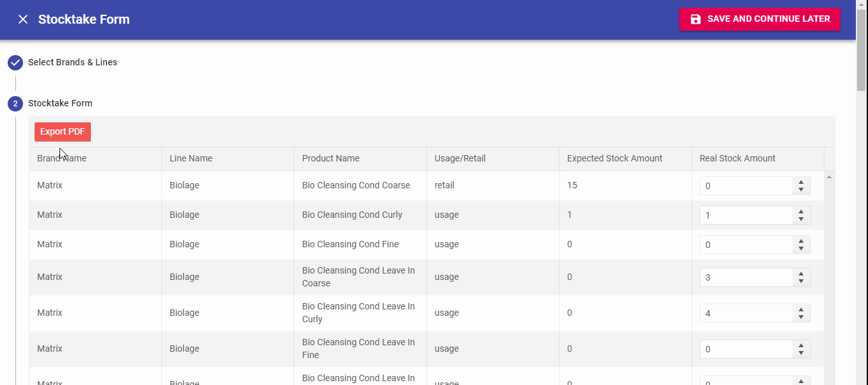This screenshot has width=868, height=385.
Task: Click Biolage line cell in Cond Curly row
Action: [x=228, y=215]
